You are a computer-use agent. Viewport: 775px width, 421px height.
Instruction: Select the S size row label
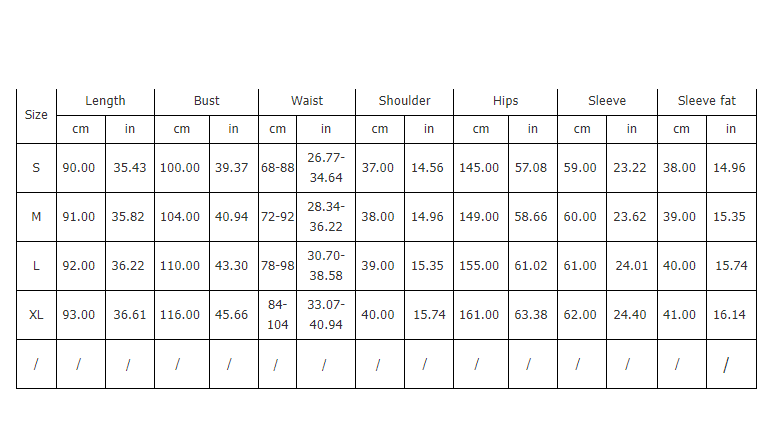pos(36,168)
